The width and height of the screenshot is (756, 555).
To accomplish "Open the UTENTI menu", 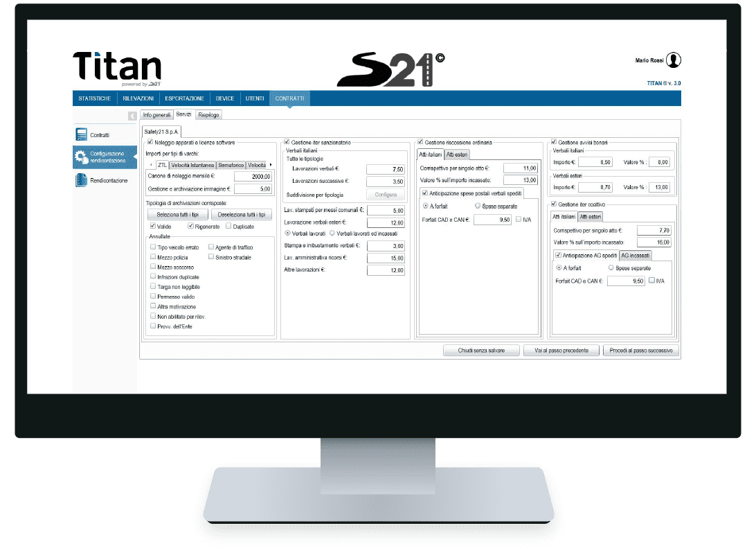I will click(x=255, y=98).
